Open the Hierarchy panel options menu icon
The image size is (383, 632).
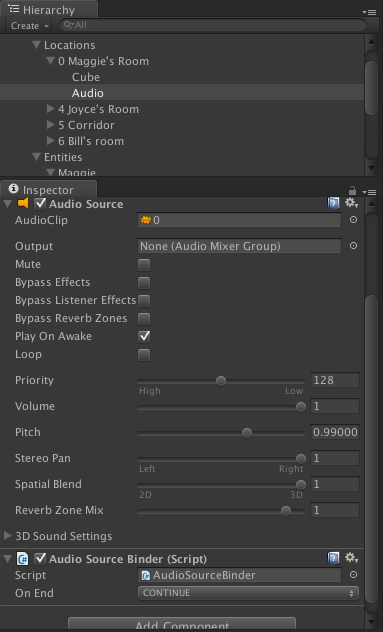coord(369,12)
